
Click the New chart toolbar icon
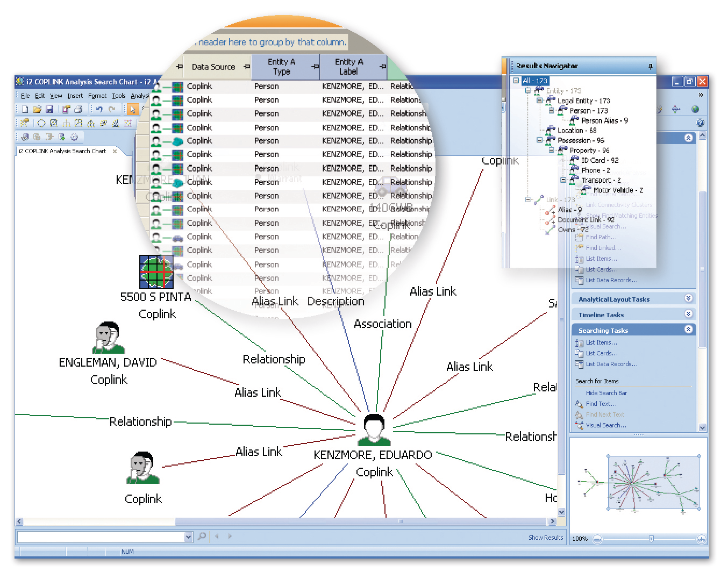point(25,109)
